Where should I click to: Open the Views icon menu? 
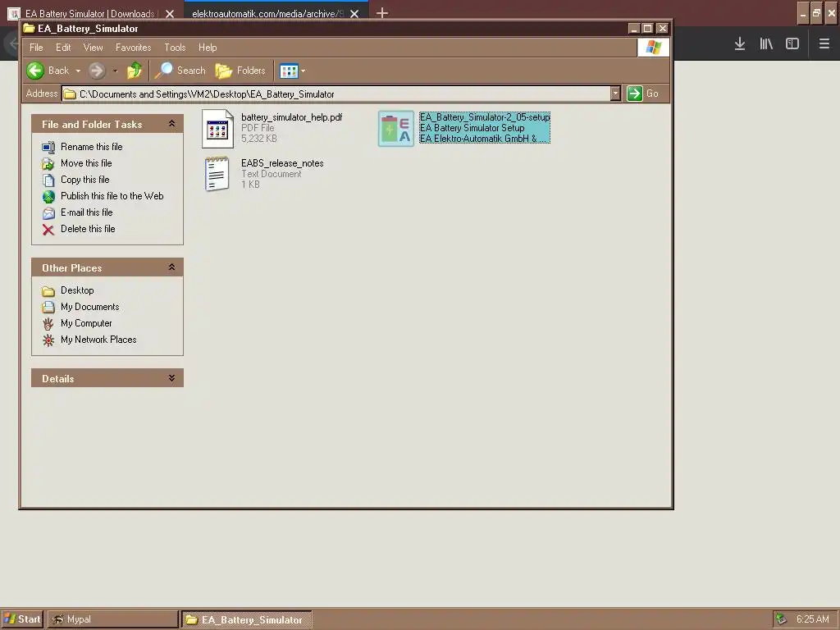coord(289,71)
